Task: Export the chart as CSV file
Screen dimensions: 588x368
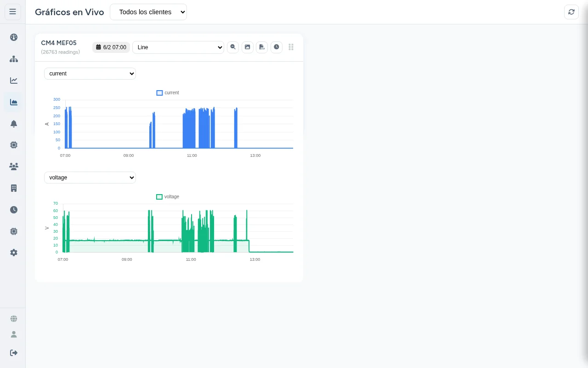Action: click(262, 47)
